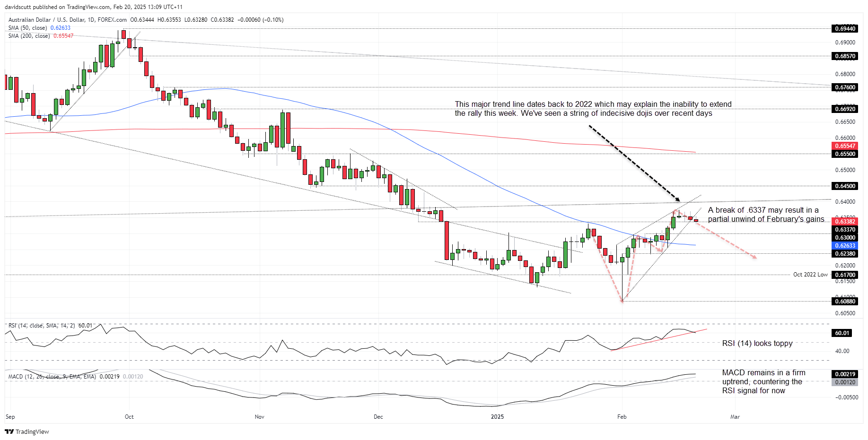Click the 0.64500 price level label

point(845,186)
